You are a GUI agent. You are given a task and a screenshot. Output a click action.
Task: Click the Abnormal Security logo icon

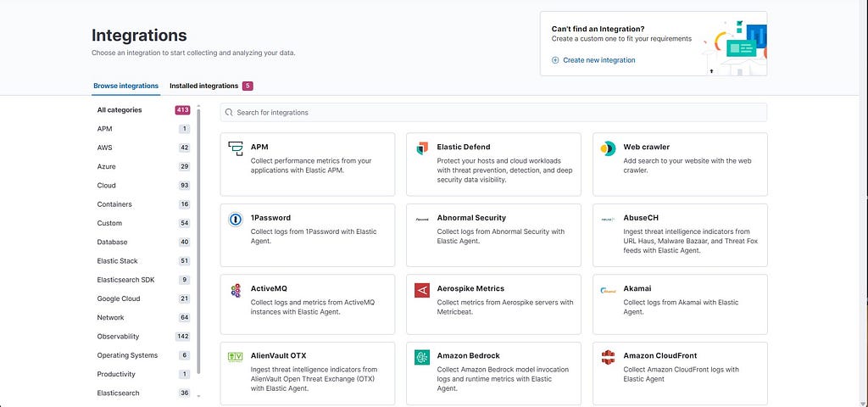tap(422, 220)
